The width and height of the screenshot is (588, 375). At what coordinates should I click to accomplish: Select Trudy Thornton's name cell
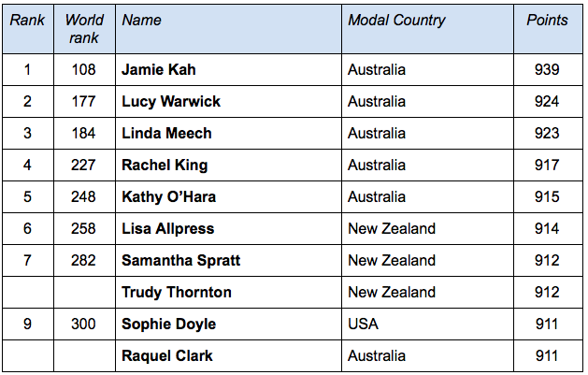[177, 293]
